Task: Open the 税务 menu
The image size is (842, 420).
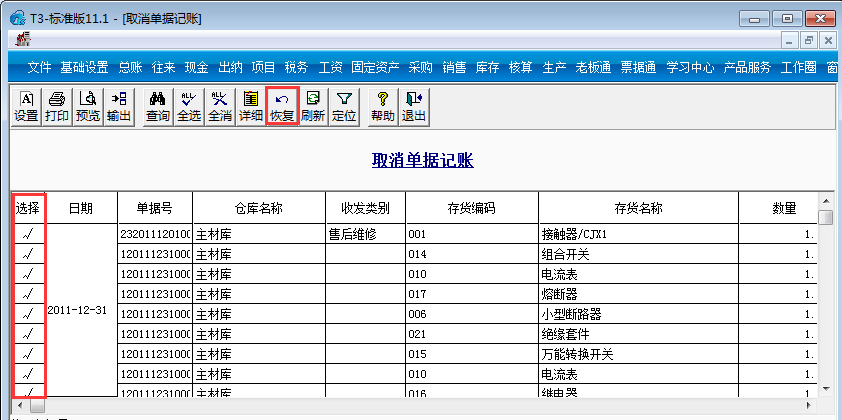Action: (296, 67)
